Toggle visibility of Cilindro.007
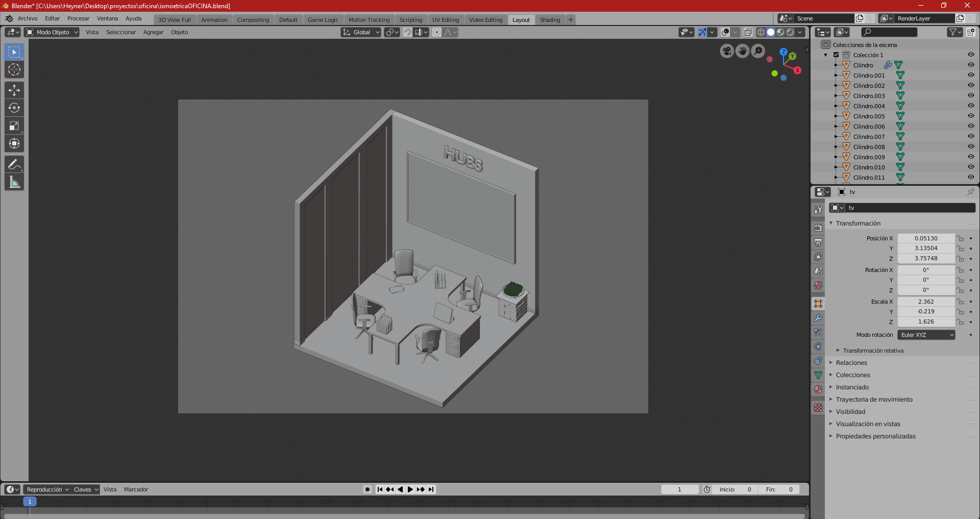Screen dimensions: 980x519 [x=970, y=136]
